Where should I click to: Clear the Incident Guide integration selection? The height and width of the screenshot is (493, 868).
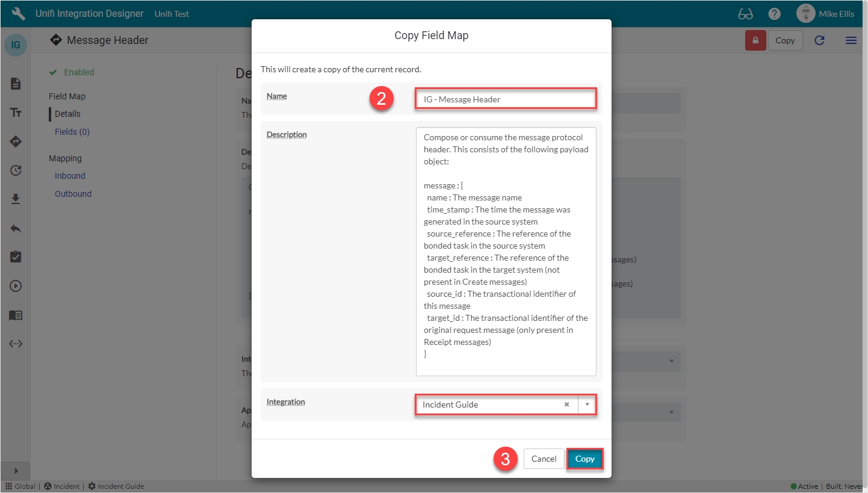point(566,405)
